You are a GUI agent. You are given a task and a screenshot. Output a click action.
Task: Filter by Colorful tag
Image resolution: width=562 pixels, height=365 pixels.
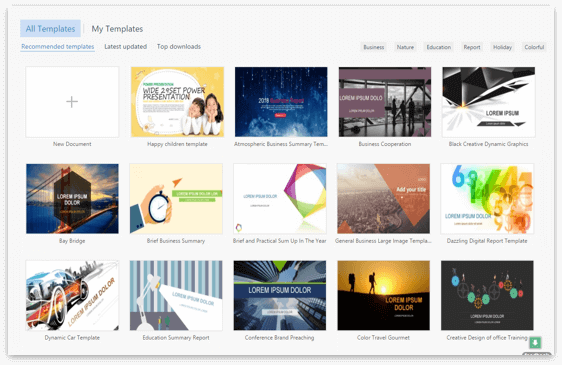click(534, 47)
